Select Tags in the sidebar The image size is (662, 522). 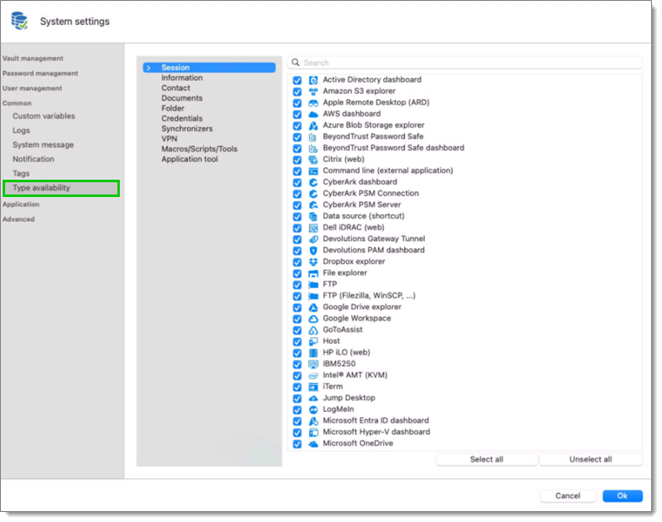21,174
